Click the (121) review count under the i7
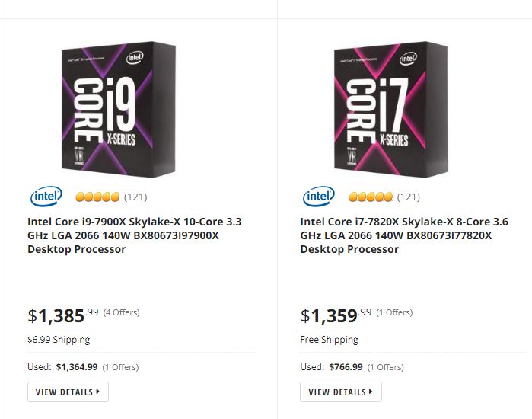The image size is (532, 419). 408,197
